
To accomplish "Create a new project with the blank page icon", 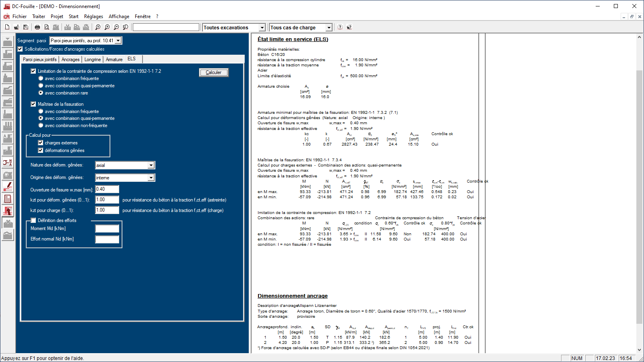I will 7,27.
